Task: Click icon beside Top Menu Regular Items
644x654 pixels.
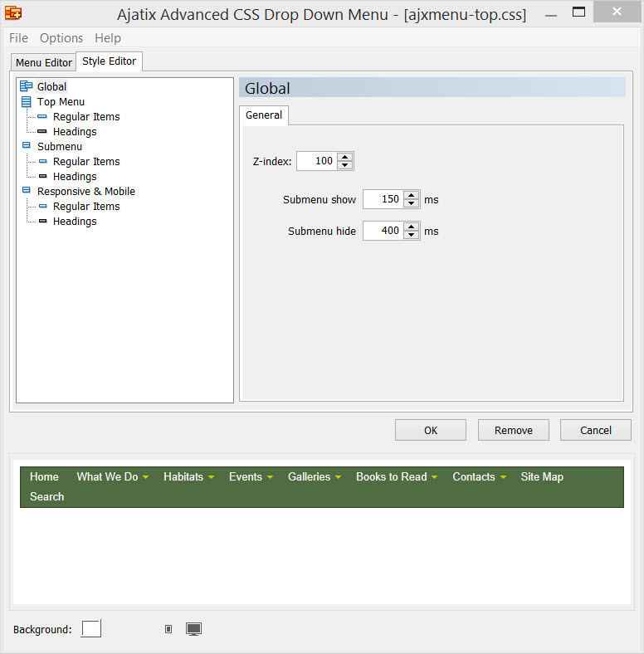Action: [x=42, y=117]
